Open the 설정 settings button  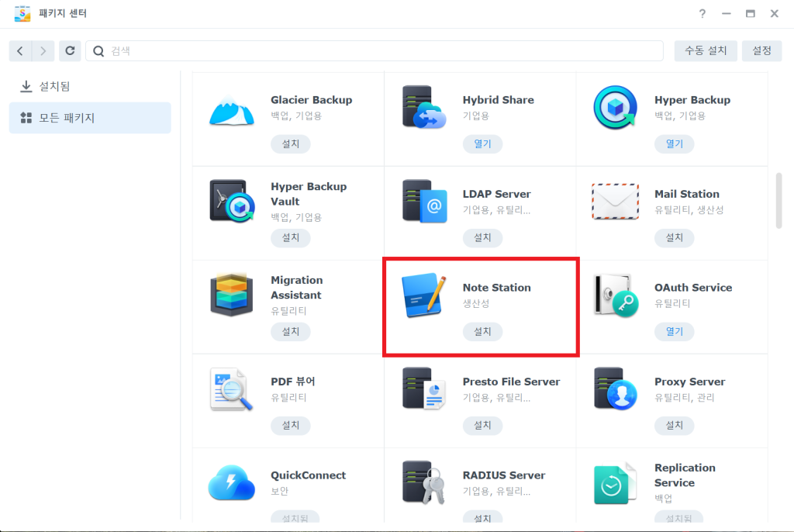pos(761,50)
